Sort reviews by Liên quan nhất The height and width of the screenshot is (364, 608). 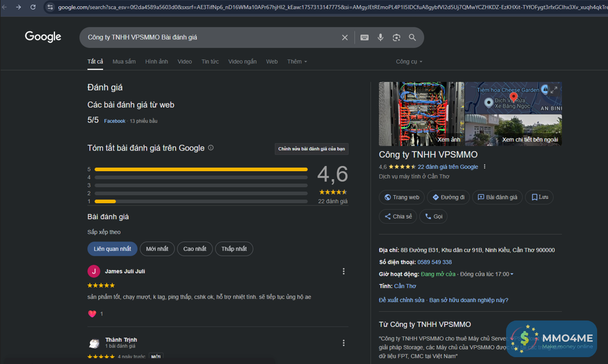112,249
